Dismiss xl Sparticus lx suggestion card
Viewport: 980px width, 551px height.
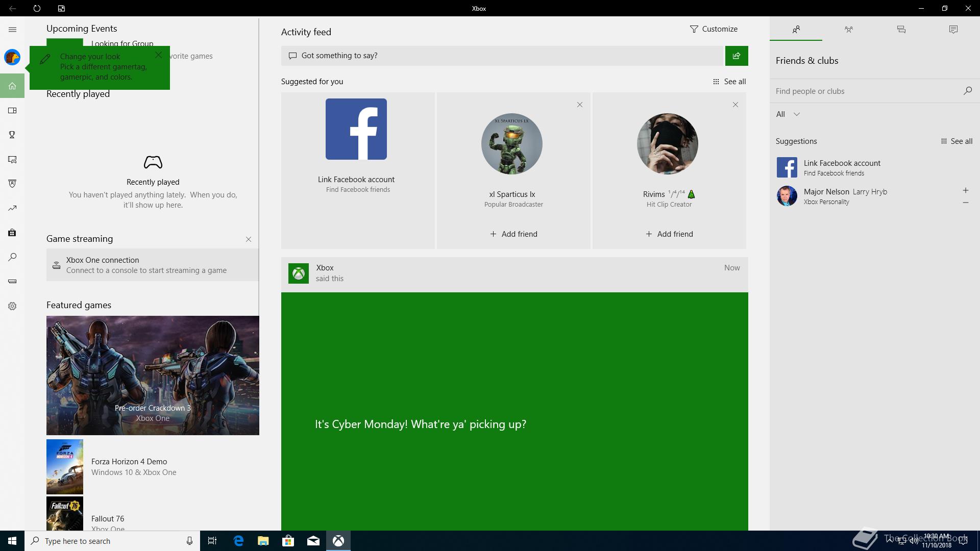tap(580, 105)
